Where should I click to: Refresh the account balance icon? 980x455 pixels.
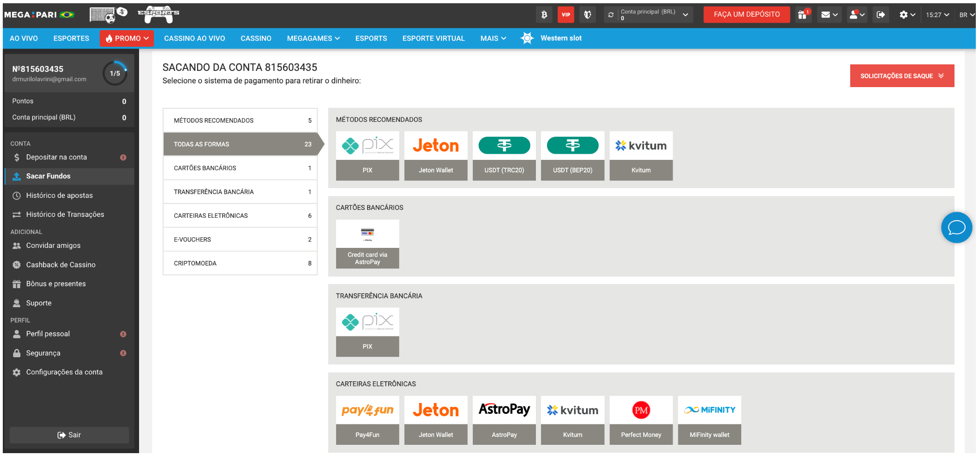point(611,15)
